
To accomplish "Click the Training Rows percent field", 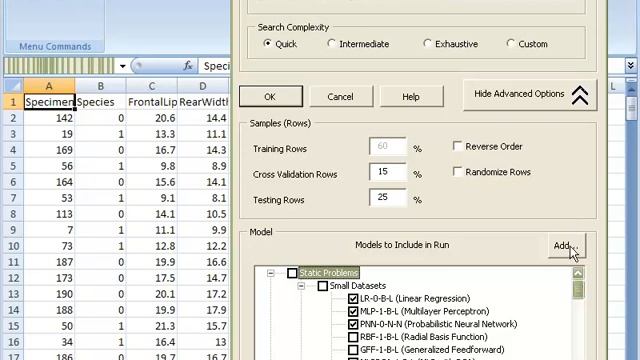I will (x=388, y=146).
